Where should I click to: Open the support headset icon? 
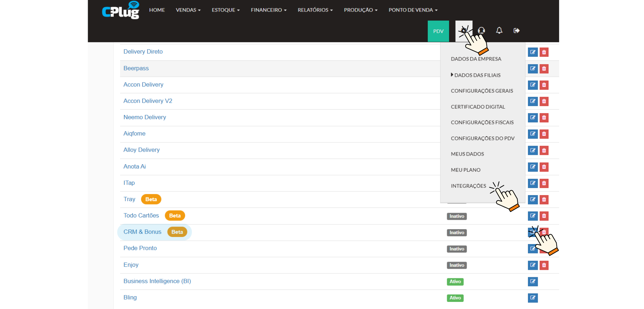click(x=481, y=31)
